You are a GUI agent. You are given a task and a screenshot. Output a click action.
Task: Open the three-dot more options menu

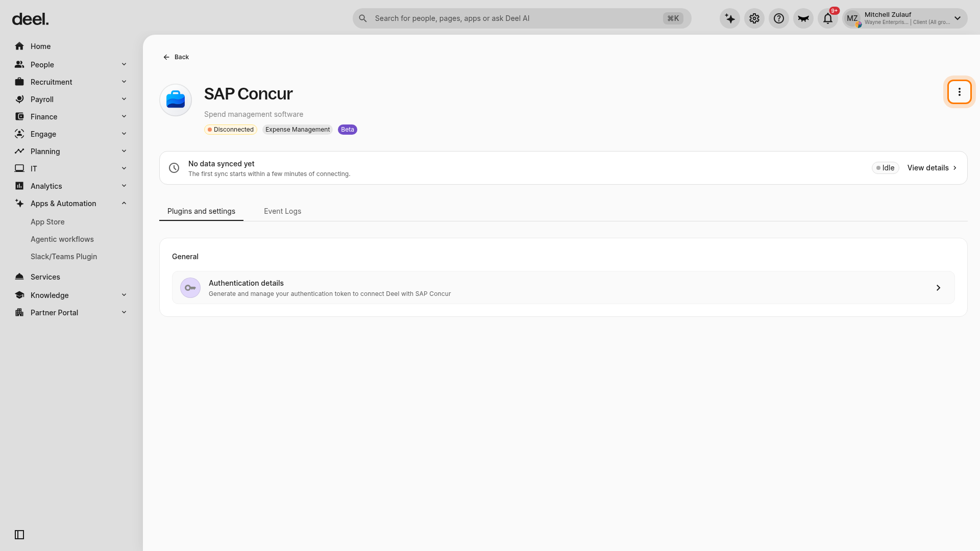tap(960, 92)
